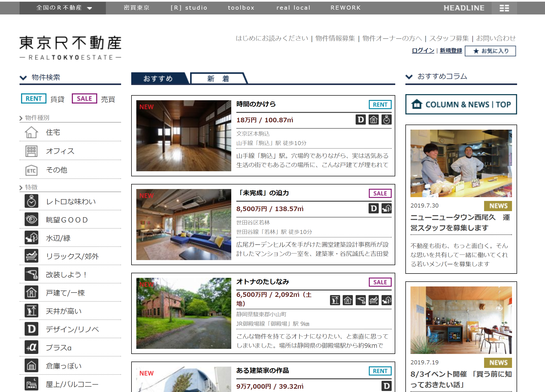Click the ログイン link

pyautogui.click(x=423, y=50)
